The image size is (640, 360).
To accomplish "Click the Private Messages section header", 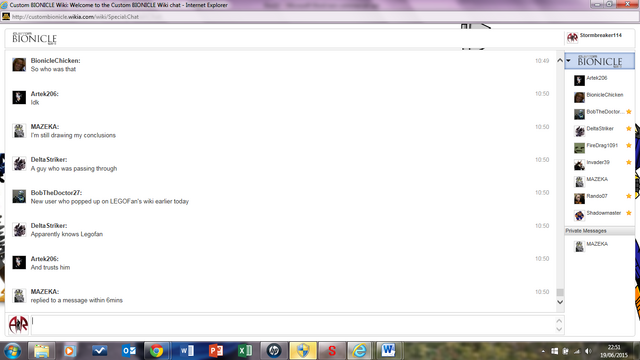I will tap(599, 231).
